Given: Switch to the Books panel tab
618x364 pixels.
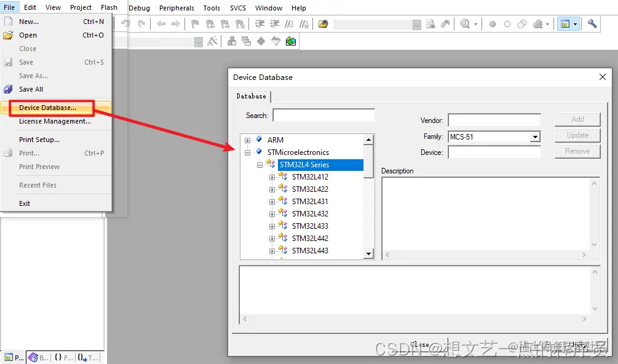Looking at the screenshot, I should 39,358.
